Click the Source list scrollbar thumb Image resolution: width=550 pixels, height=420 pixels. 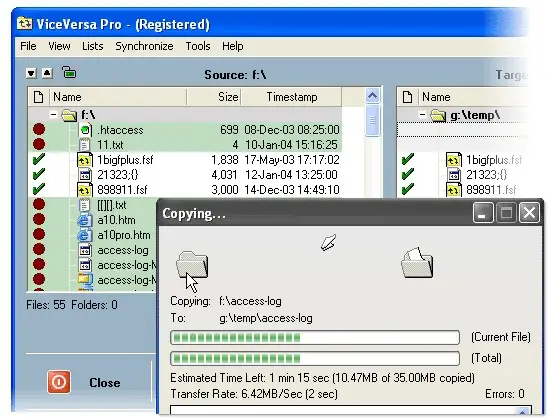pyautogui.click(x=373, y=120)
